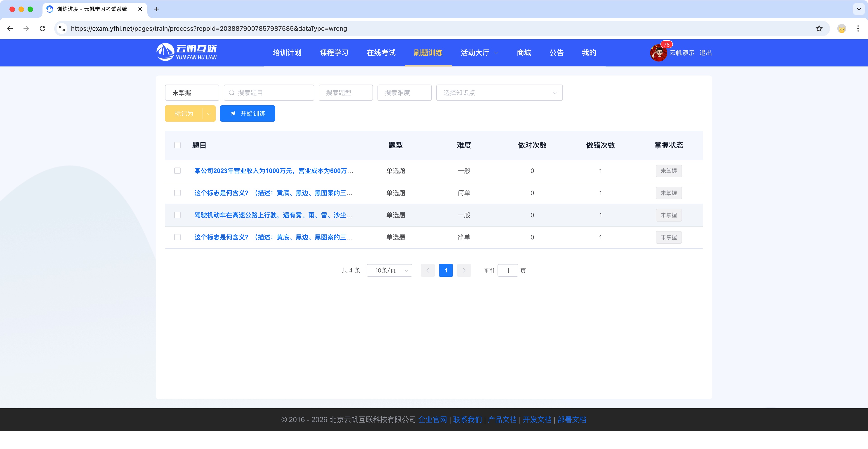Toggle the select-all checkbox in table header
Viewport: 868px width, 449px height.
pyautogui.click(x=177, y=145)
